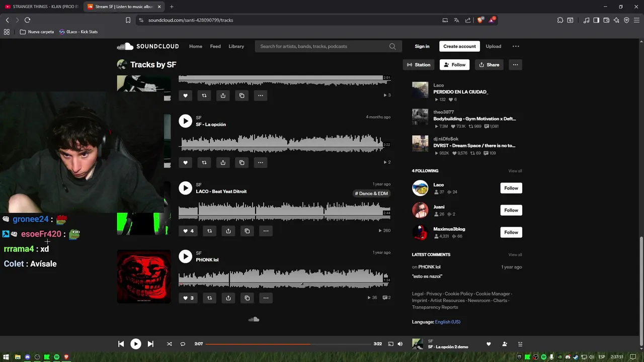
Task: Copy link for SF - La opción
Action: coord(242,162)
